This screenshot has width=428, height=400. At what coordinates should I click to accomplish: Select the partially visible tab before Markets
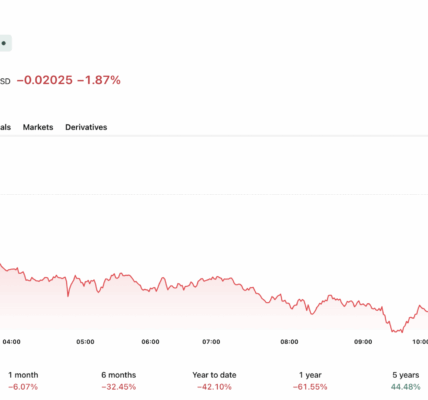[x=5, y=127]
